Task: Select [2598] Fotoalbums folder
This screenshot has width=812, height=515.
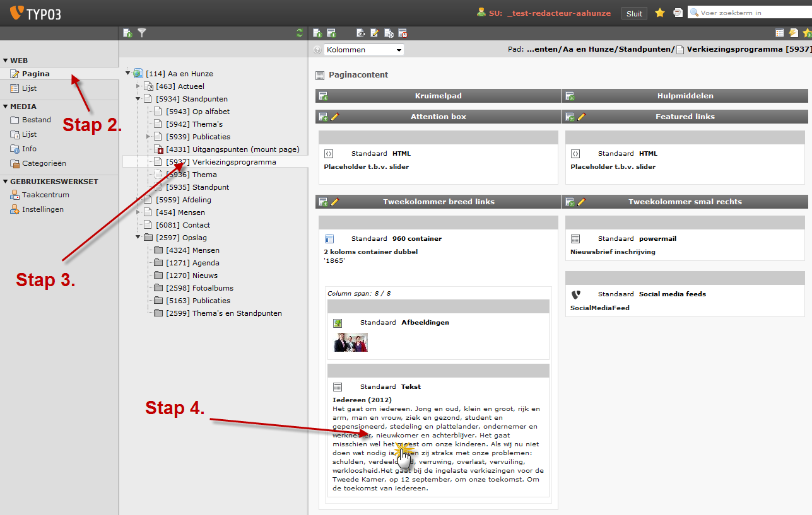Action: (x=199, y=288)
